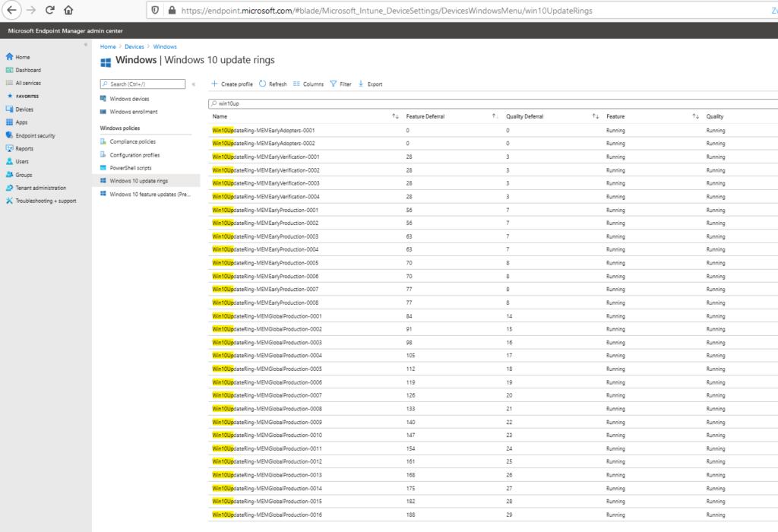
Task: Click the Devices breadcrumb link
Action: point(134,46)
